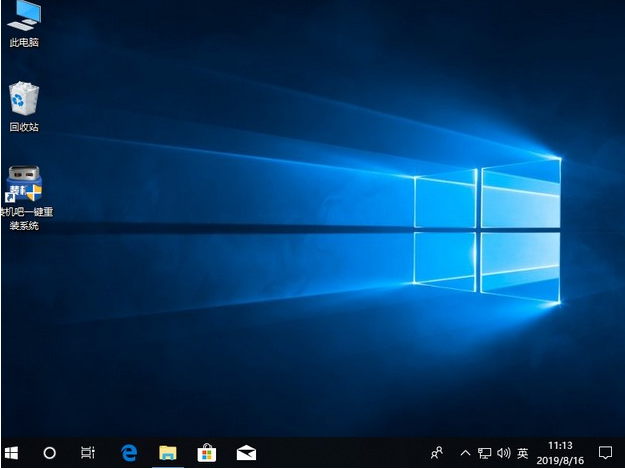625x469 pixels.
Task: Expand hidden system tray icons chevron
Action: (464, 453)
